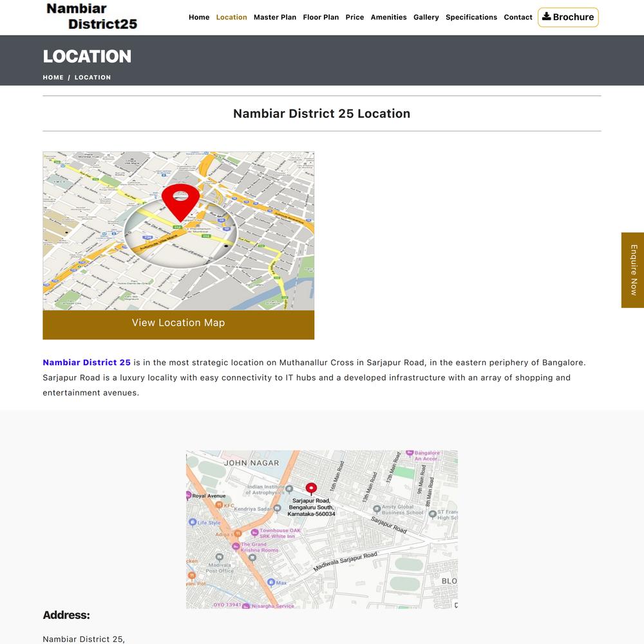The image size is (644, 644).
Task: Click the Grand Krishna Rooms marker
Action: click(x=236, y=546)
